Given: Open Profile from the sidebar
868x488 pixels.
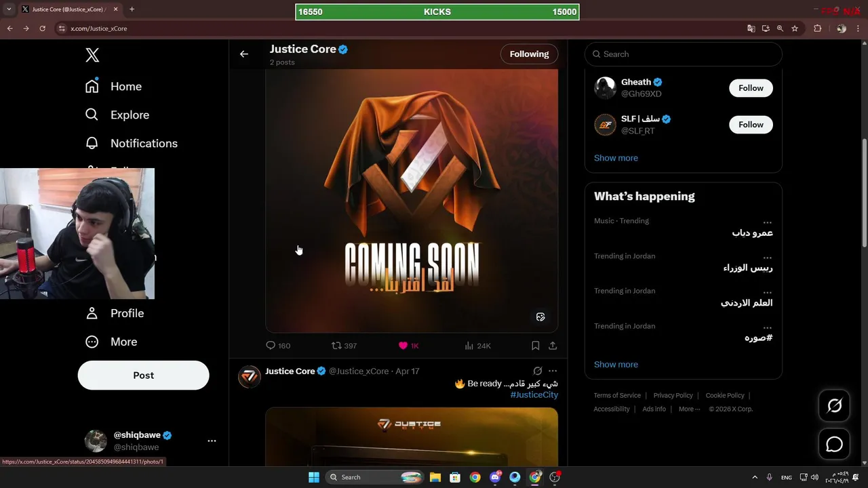Looking at the screenshot, I should (x=114, y=313).
